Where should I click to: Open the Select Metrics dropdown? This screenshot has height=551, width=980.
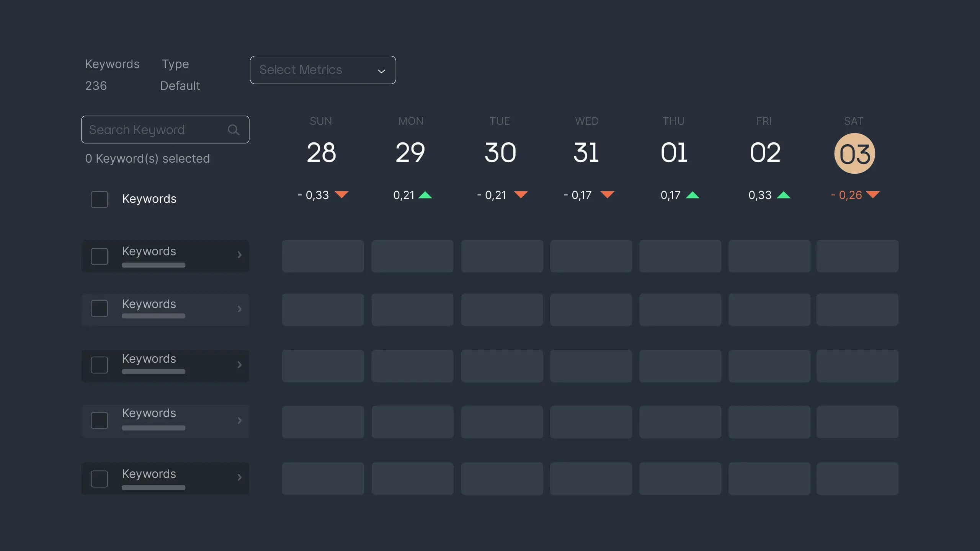pos(323,70)
